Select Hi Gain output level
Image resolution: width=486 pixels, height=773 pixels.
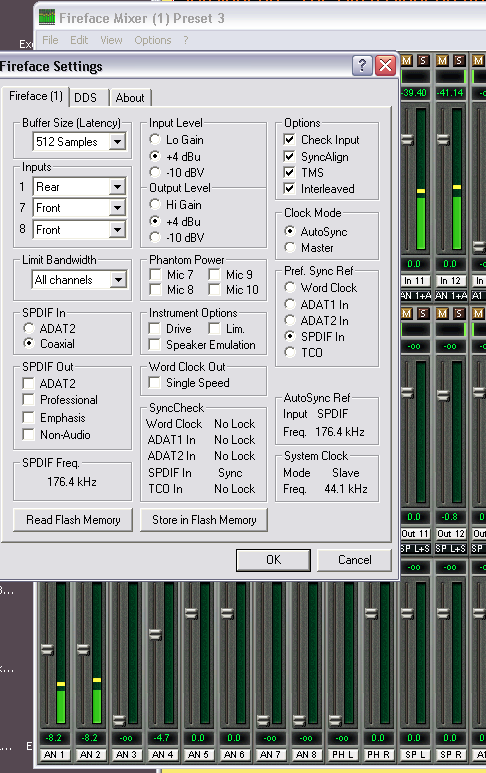[155, 204]
